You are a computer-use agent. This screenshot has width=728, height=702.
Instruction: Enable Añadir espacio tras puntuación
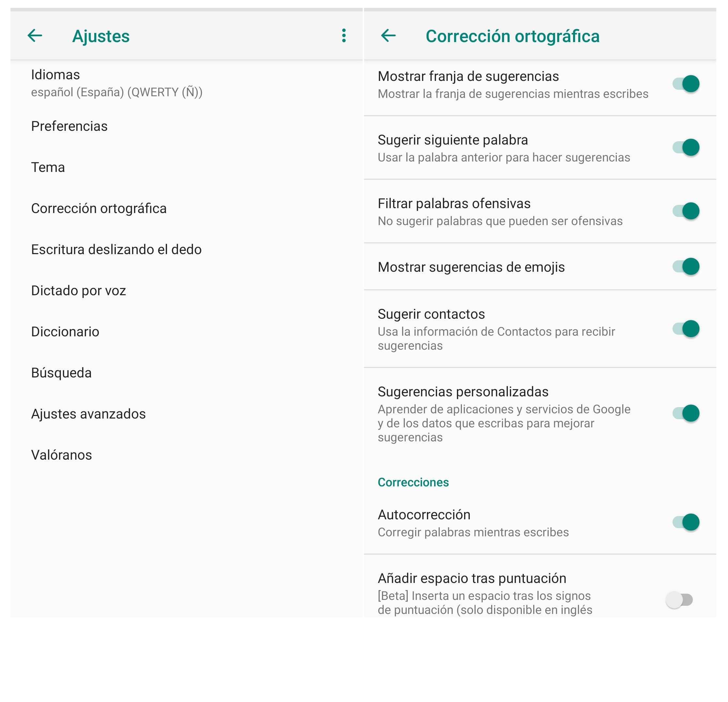(x=679, y=600)
